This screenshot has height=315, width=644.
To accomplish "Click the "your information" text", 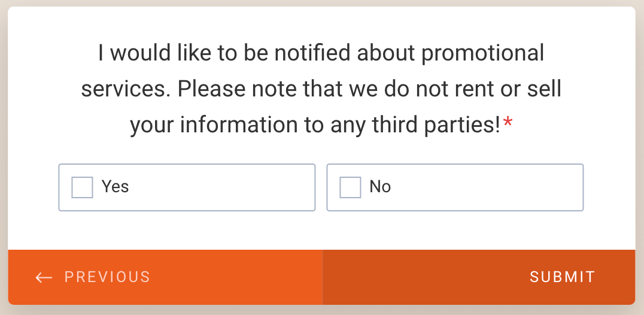I will 215,125.
